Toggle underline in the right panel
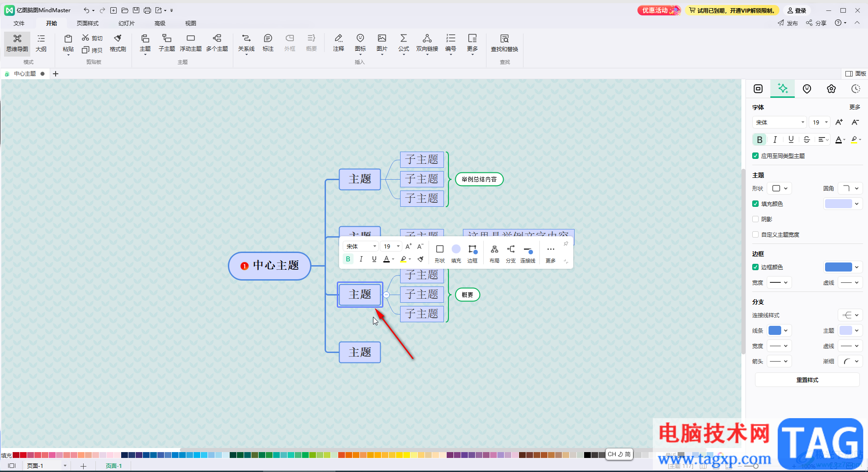The image size is (868, 472). pyautogui.click(x=791, y=139)
